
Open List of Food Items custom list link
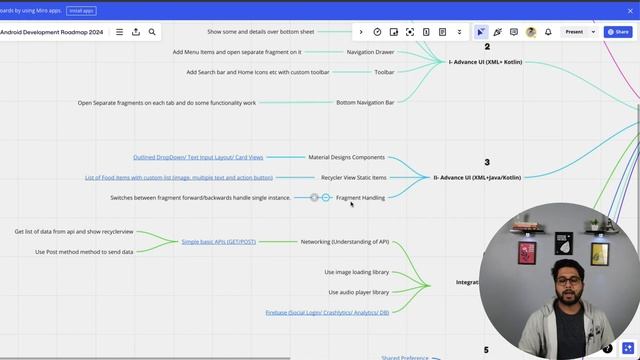point(179,178)
